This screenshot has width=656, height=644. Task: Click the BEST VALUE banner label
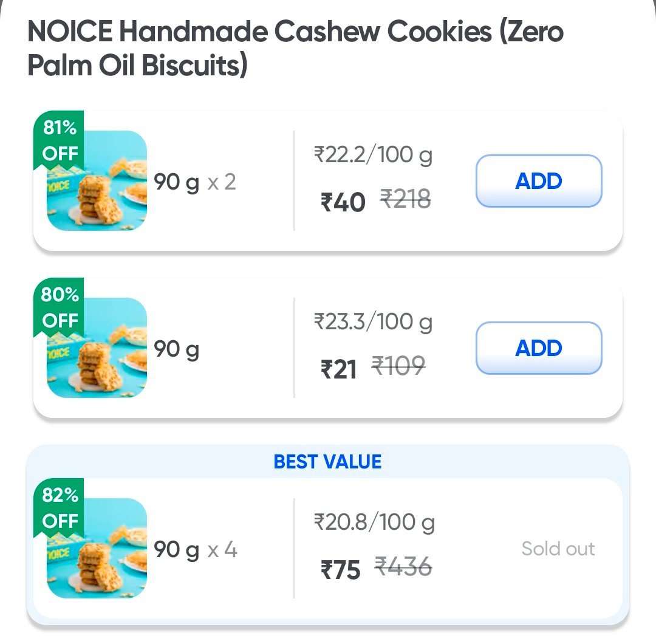[327, 462]
